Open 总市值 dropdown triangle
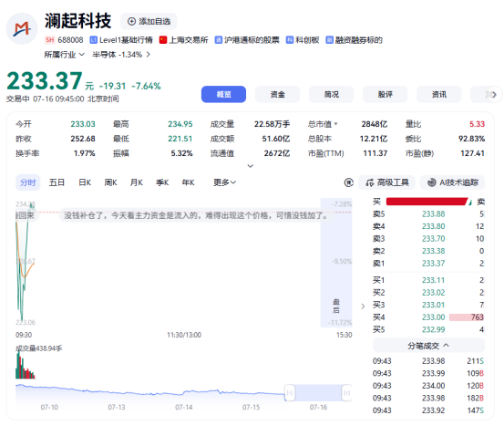Image resolution: width=504 pixels, height=426 pixels. [x=336, y=123]
